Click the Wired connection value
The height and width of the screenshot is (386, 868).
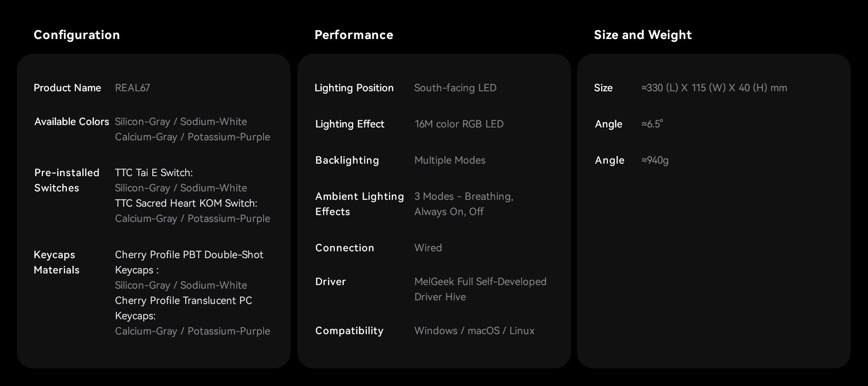pos(428,248)
